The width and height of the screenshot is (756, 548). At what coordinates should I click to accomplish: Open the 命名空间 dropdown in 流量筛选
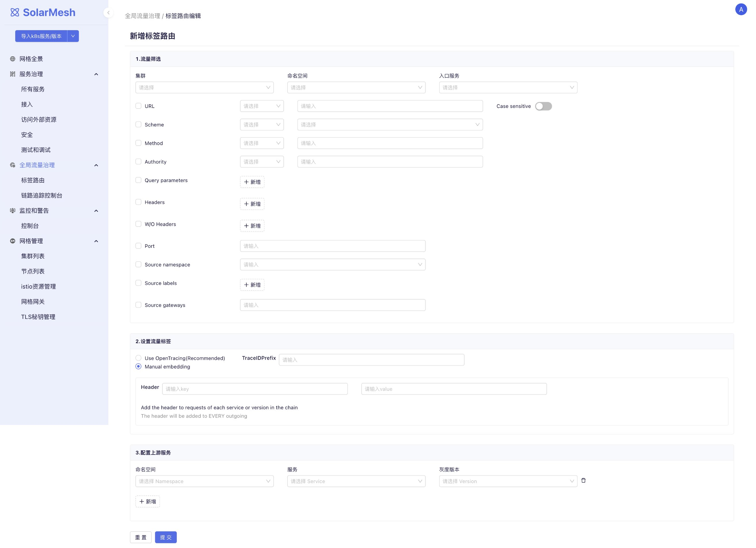coord(356,88)
